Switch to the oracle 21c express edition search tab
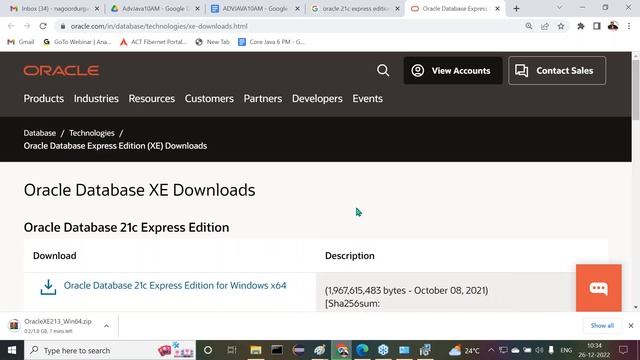The image size is (640, 360). coord(355,9)
